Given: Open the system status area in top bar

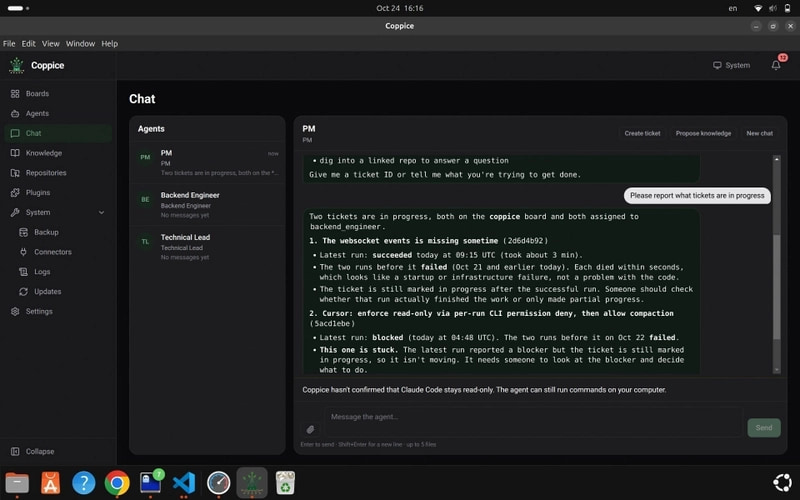Looking at the screenshot, I should pyautogui.click(x=772, y=8).
